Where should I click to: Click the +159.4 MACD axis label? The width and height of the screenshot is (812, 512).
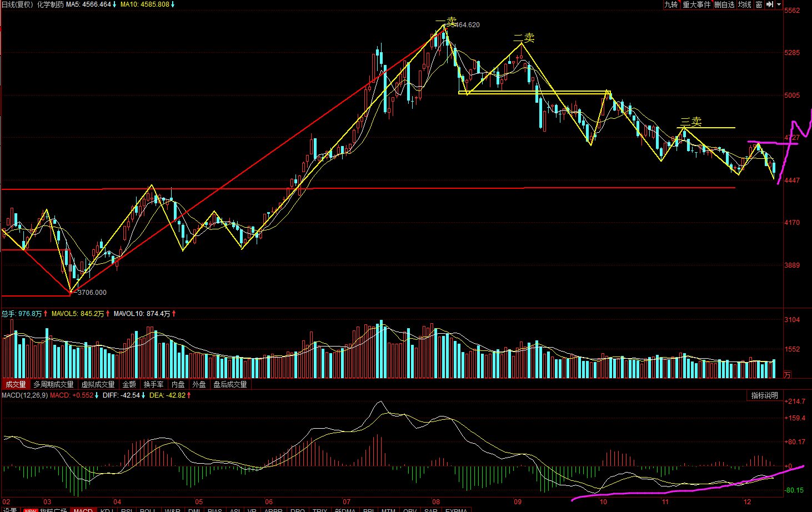pos(794,418)
